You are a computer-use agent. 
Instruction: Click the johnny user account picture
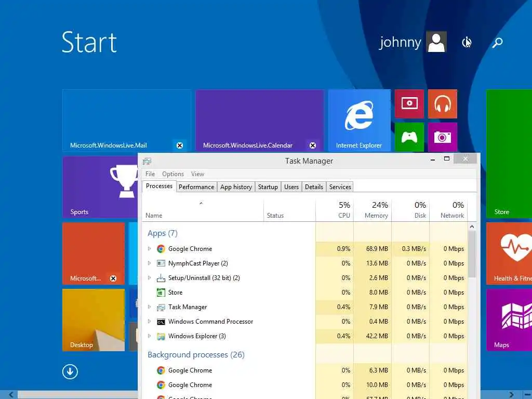(x=436, y=42)
